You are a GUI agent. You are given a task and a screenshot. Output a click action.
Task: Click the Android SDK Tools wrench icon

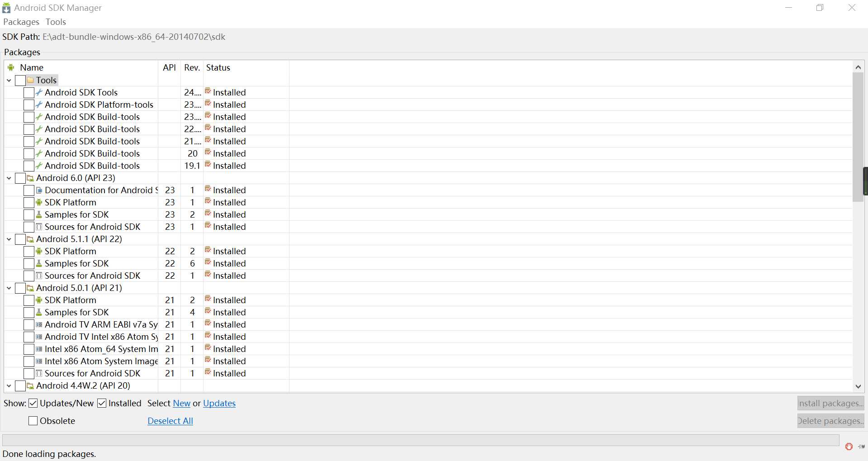[39, 92]
